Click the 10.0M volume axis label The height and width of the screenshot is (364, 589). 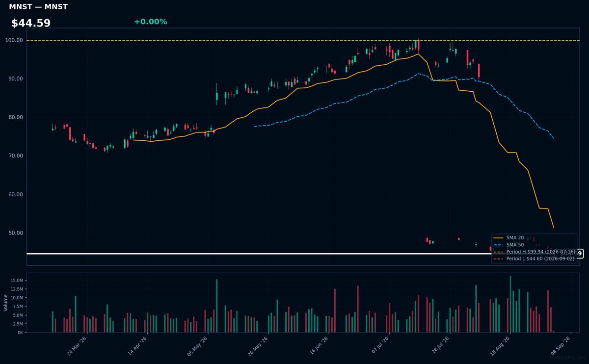[x=16, y=298]
